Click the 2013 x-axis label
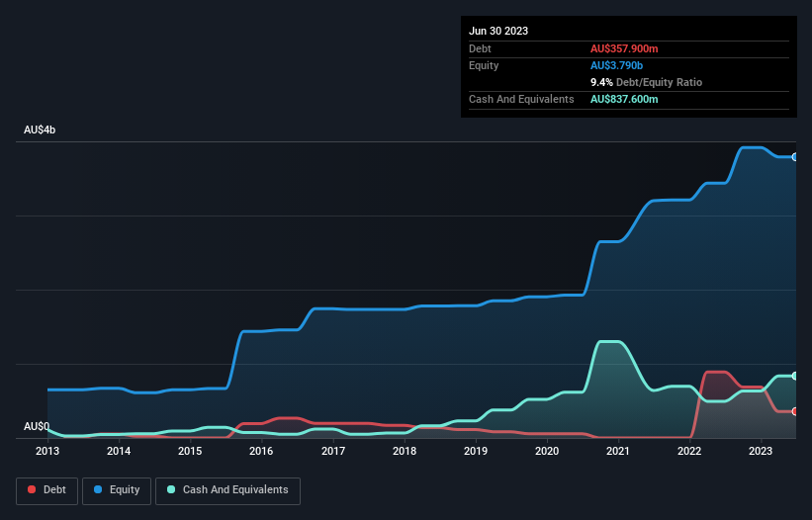 (47, 451)
